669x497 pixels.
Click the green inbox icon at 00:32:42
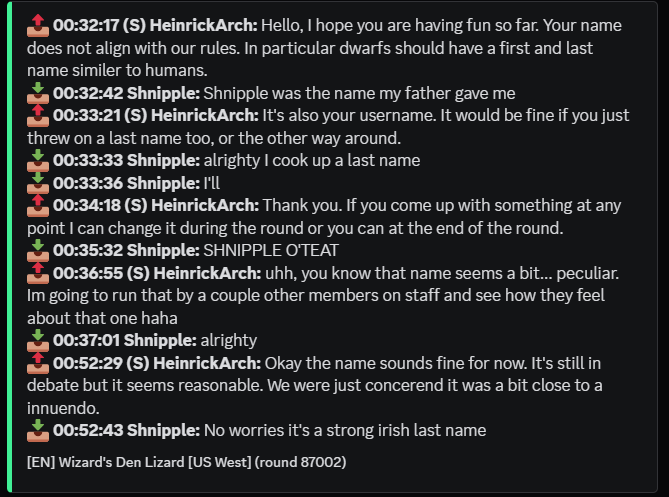pos(38,93)
